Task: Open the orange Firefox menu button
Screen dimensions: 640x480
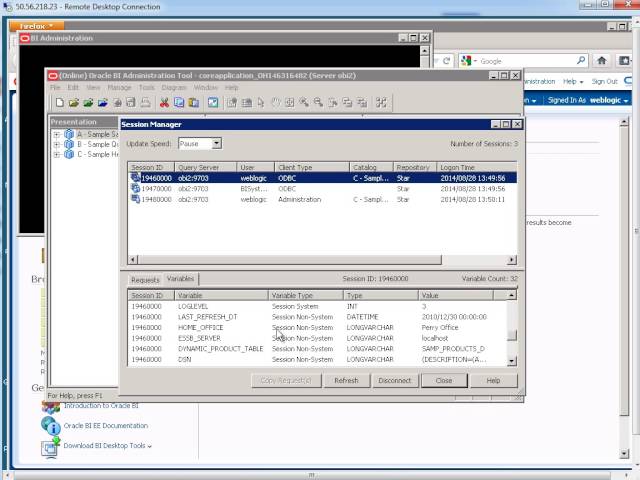Action: pos(36,26)
